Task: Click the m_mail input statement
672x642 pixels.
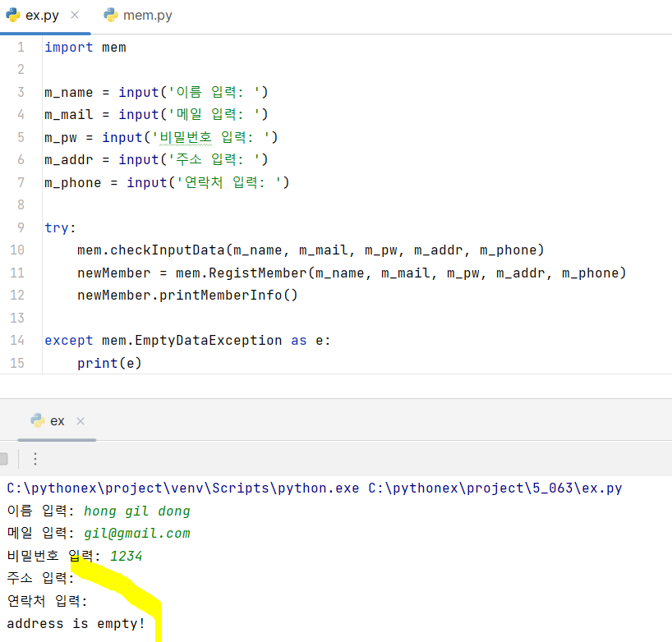Action: (156, 114)
